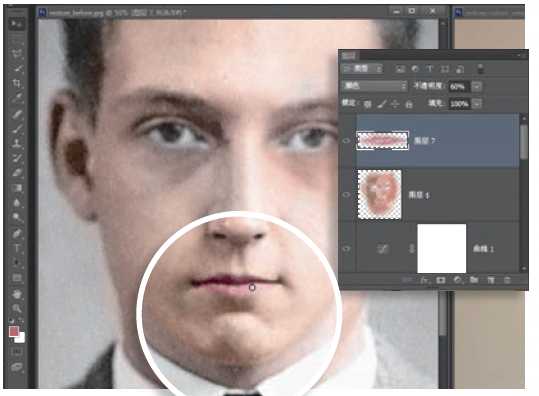Select the Blur droplet tool
This screenshot has width=539, height=396.
pos(17,202)
